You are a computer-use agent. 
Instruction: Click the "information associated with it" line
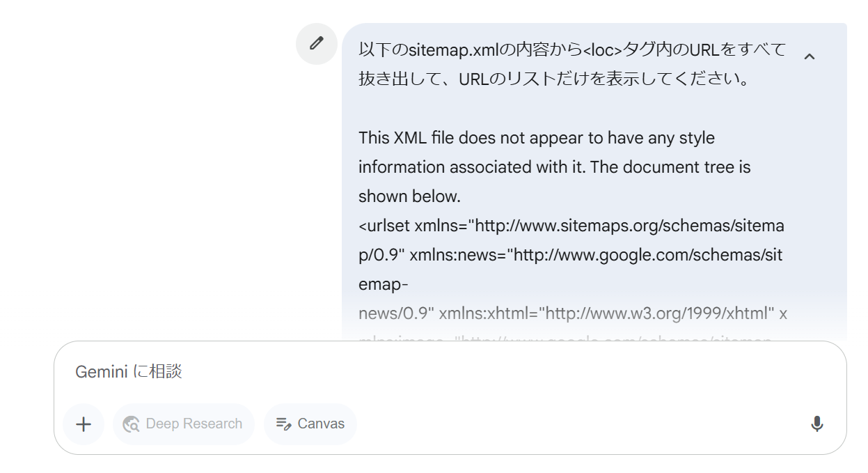tap(554, 167)
